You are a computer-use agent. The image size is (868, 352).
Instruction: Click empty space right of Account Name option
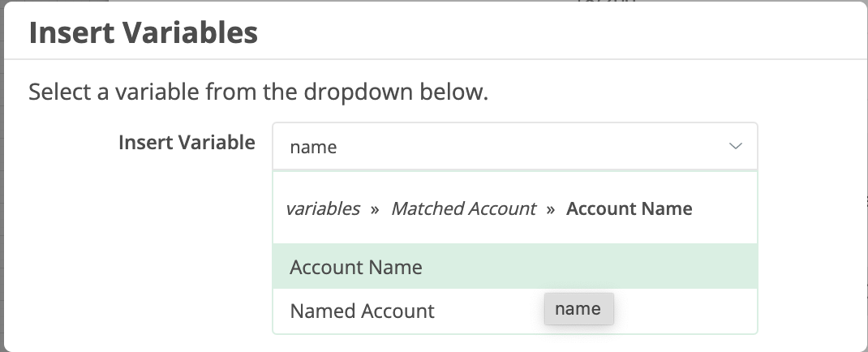pyautogui.click(x=608, y=267)
